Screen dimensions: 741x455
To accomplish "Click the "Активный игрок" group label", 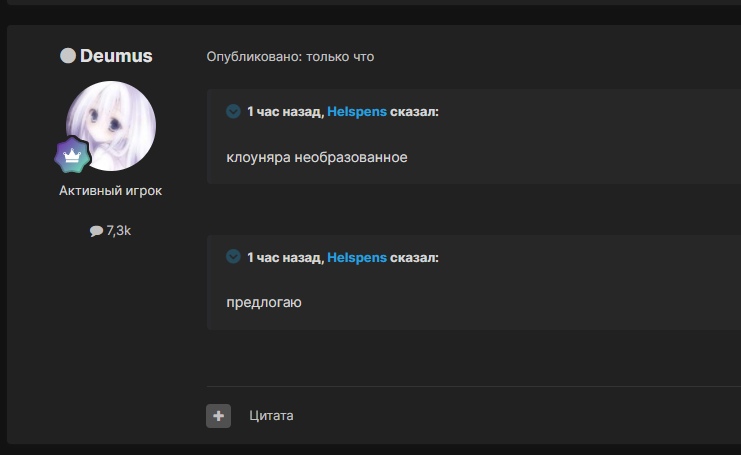I will click(x=110, y=190).
